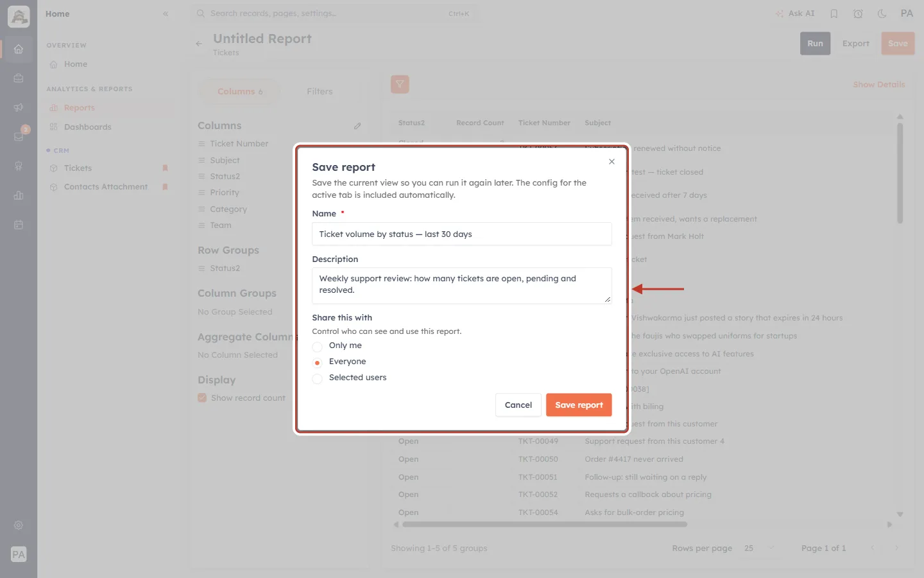
Task: Click the vertical scrollbar of results table
Action: pos(900,173)
